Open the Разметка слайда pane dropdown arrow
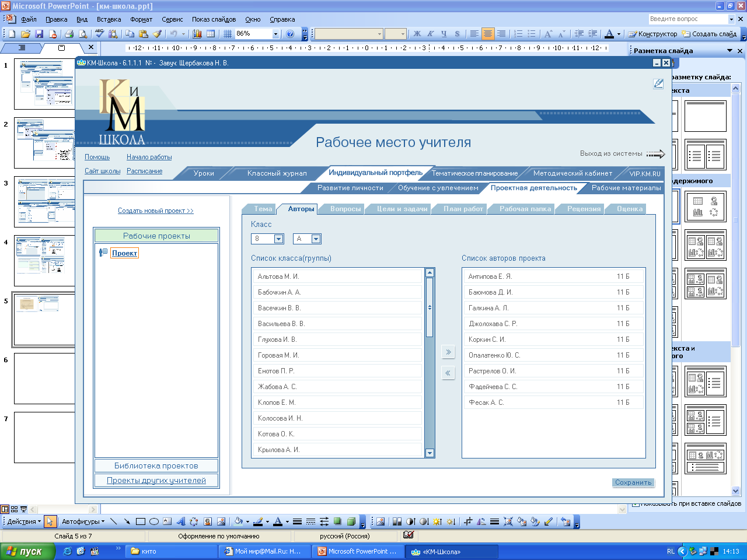The image size is (747, 560). click(729, 51)
